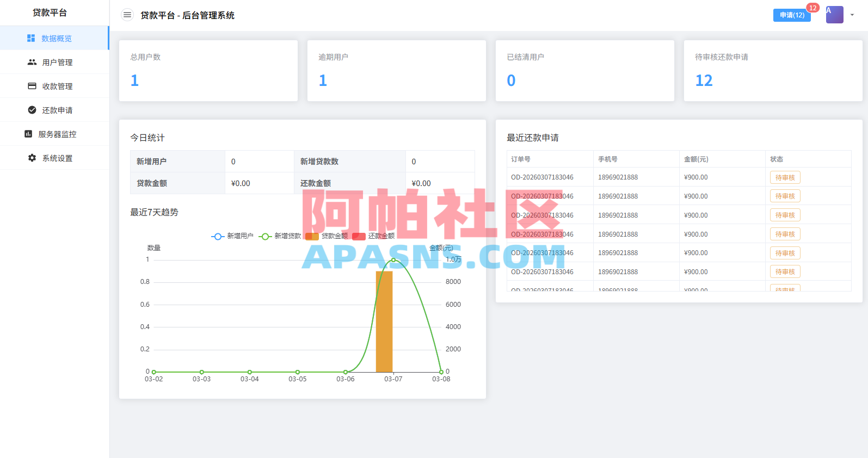Click the 03-05 date label on chart
Image resolution: width=868 pixels, height=458 pixels.
point(298,379)
